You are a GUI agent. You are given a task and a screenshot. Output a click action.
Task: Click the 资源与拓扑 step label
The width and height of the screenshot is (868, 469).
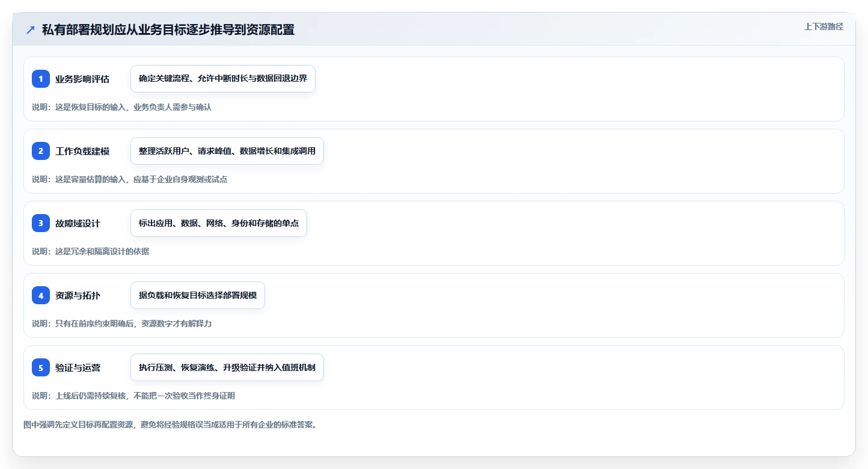coord(78,295)
